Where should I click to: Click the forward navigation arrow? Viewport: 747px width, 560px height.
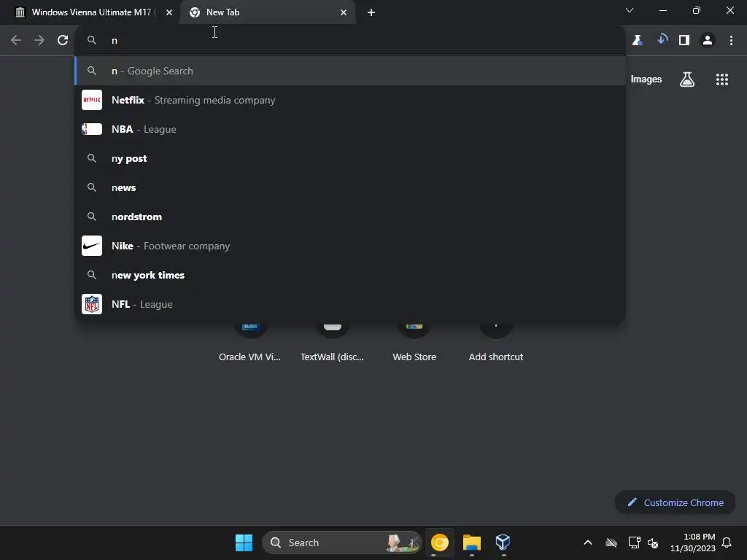pos(39,41)
